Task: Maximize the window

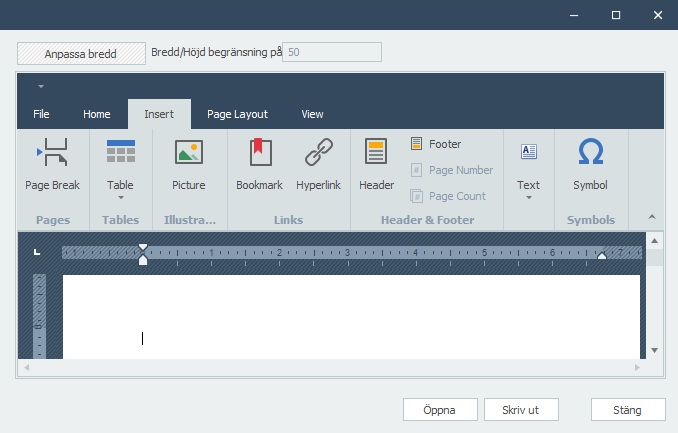Action: click(616, 15)
